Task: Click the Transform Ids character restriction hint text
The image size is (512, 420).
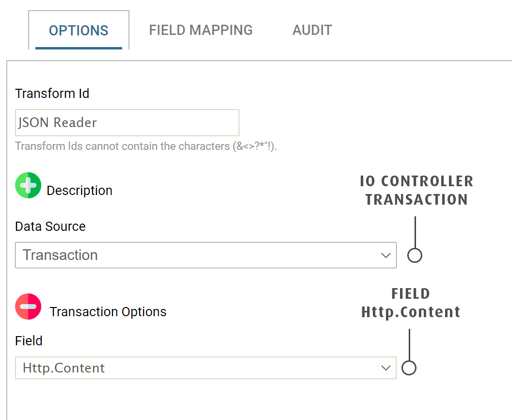Action: tap(145, 146)
